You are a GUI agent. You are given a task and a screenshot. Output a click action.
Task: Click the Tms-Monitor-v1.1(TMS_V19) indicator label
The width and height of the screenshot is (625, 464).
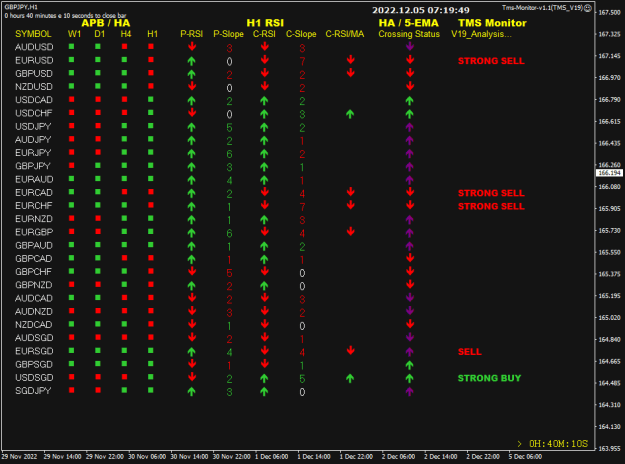coord(542,8)
